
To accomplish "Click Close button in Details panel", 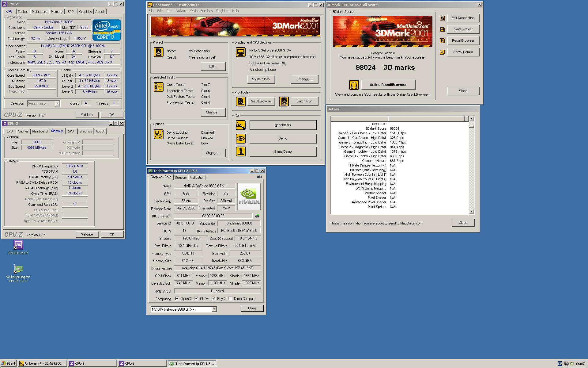I will pos(463,223).
